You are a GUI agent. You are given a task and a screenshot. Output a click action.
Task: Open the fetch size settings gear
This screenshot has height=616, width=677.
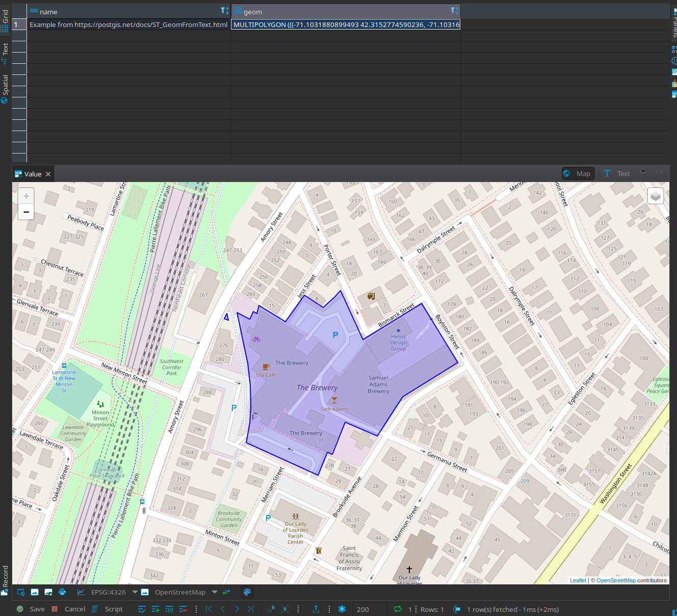[x=342, y=609]
